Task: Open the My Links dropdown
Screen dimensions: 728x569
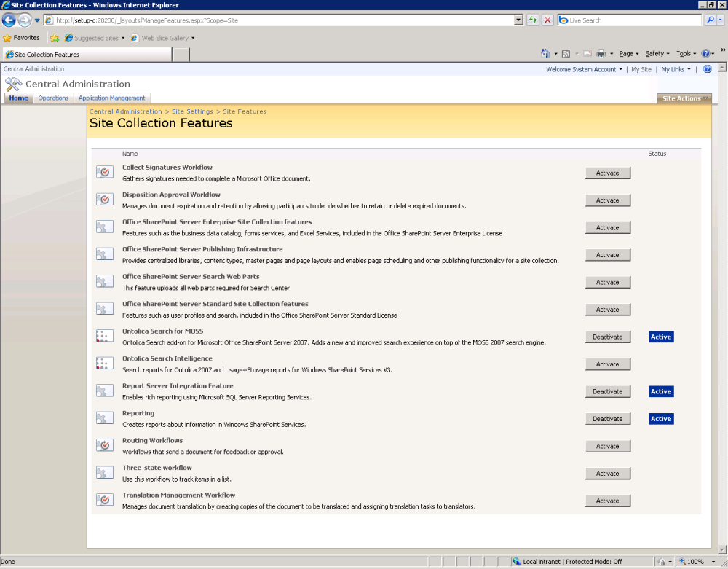Action: 676,69
